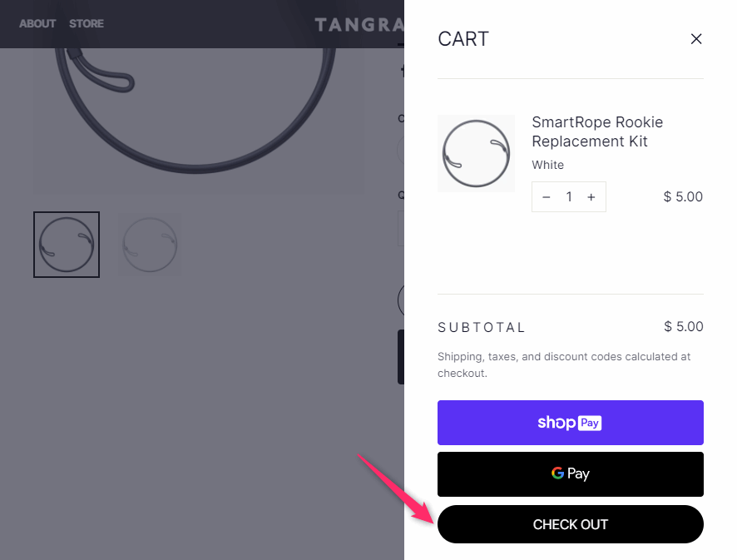Click the subtotal amount $ 5.00
This screenshot has height=560, width=737.
(x=684, y=327)
